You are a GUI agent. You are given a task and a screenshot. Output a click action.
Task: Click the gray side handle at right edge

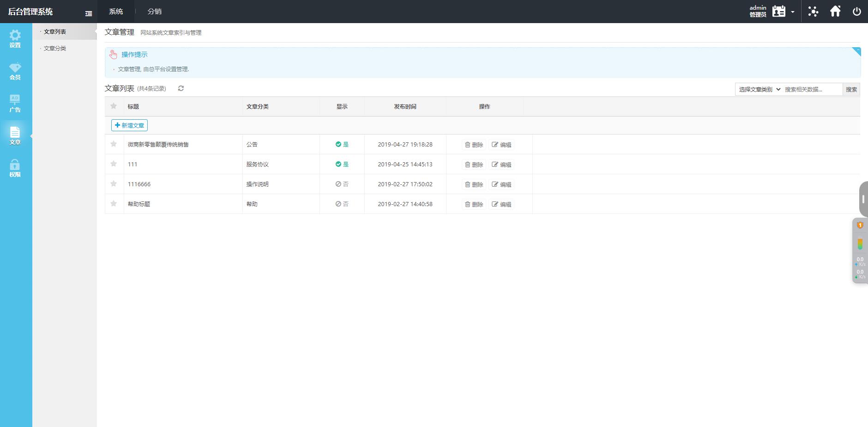point(863,199)
